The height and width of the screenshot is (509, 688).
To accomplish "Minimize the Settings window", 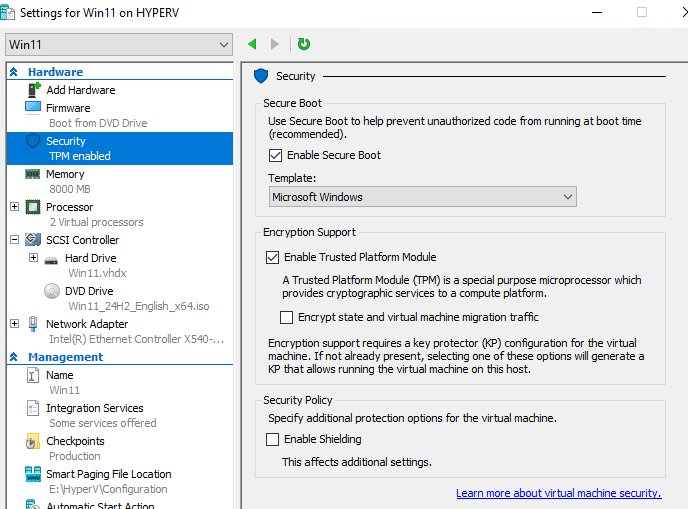I will click(x=597, y=12).
